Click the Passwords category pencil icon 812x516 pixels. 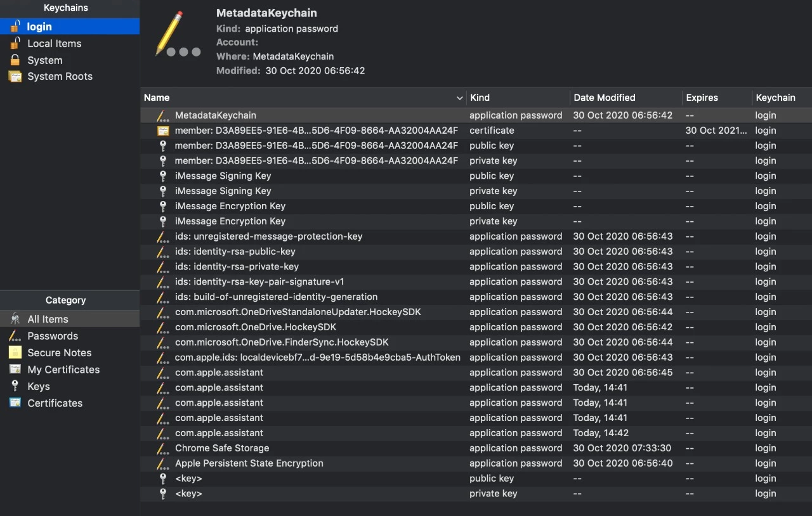click(x=15, y=335)
